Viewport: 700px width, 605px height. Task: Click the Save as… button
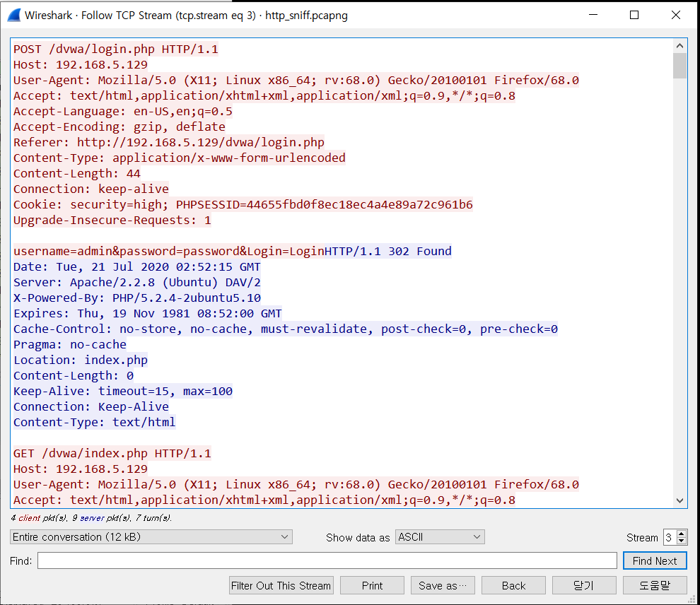443,585
